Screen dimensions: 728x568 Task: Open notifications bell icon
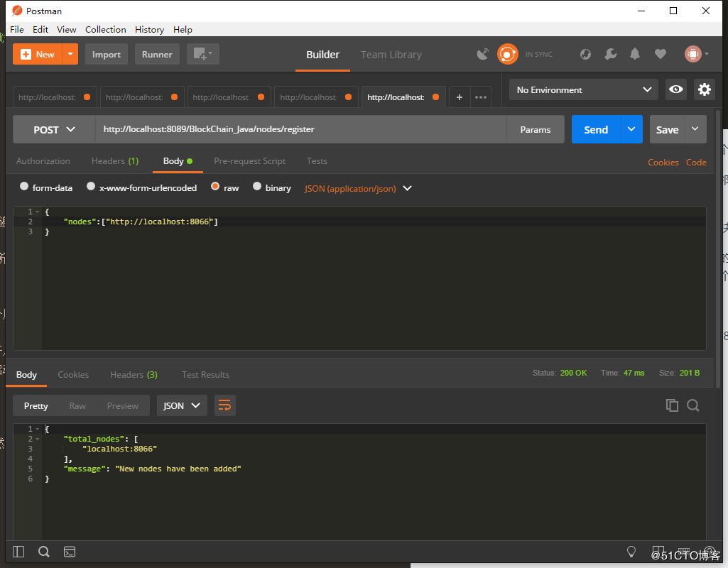click(635, 54)
